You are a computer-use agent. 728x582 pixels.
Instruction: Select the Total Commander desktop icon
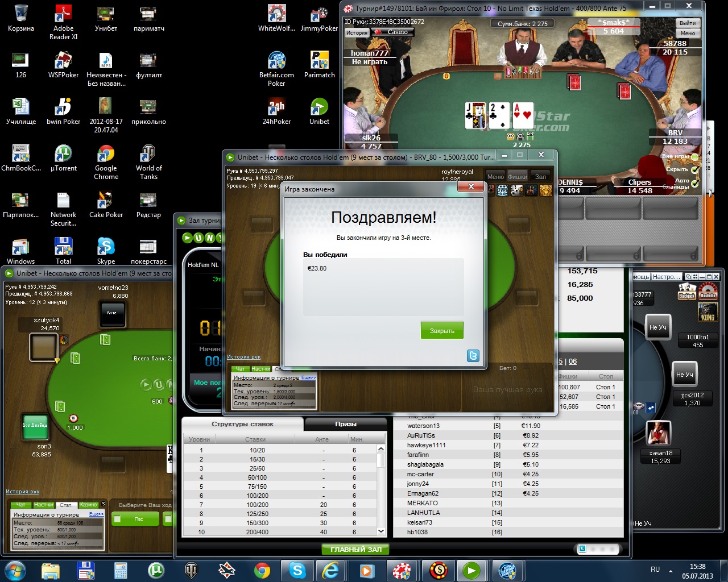(63, 251)
